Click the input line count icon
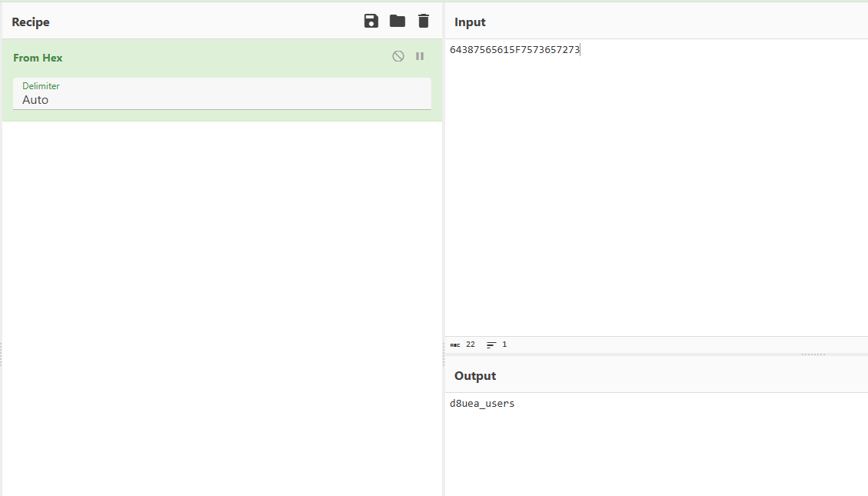 (x=491, y=345)
